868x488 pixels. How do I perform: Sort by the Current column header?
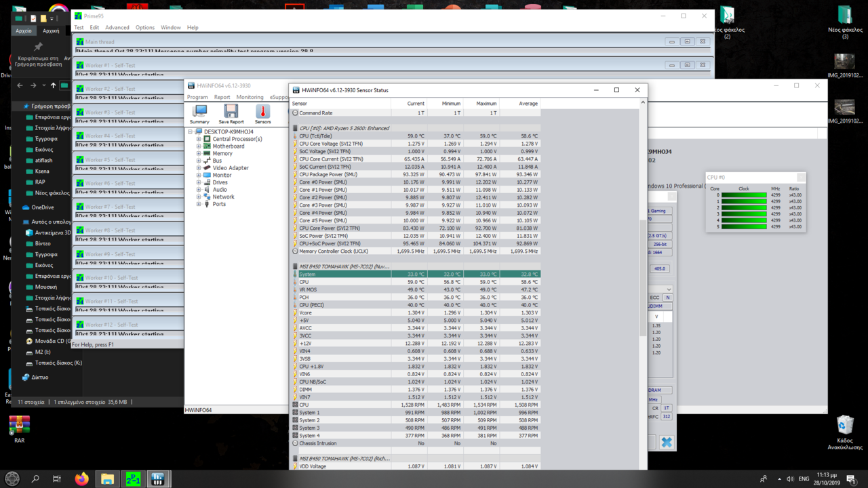(410, 104)
